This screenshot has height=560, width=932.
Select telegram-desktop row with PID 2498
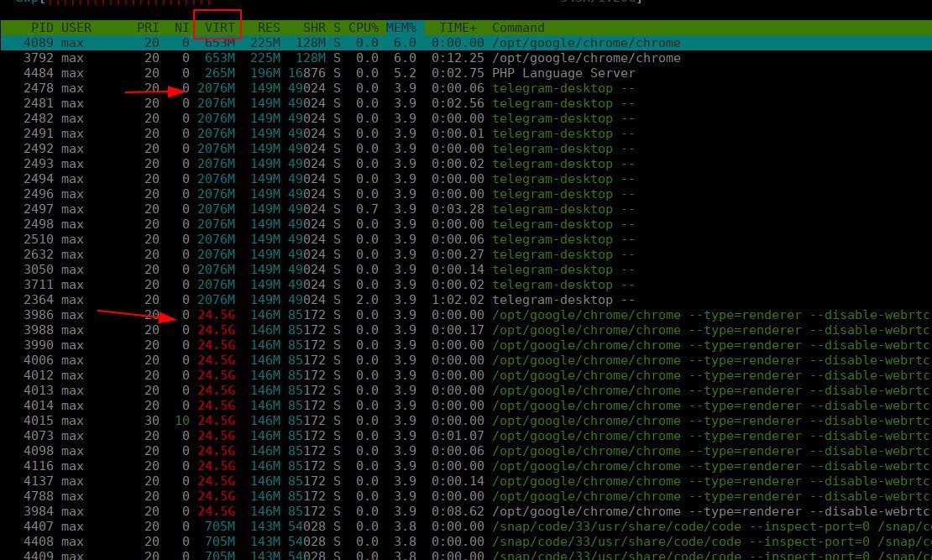466,224
